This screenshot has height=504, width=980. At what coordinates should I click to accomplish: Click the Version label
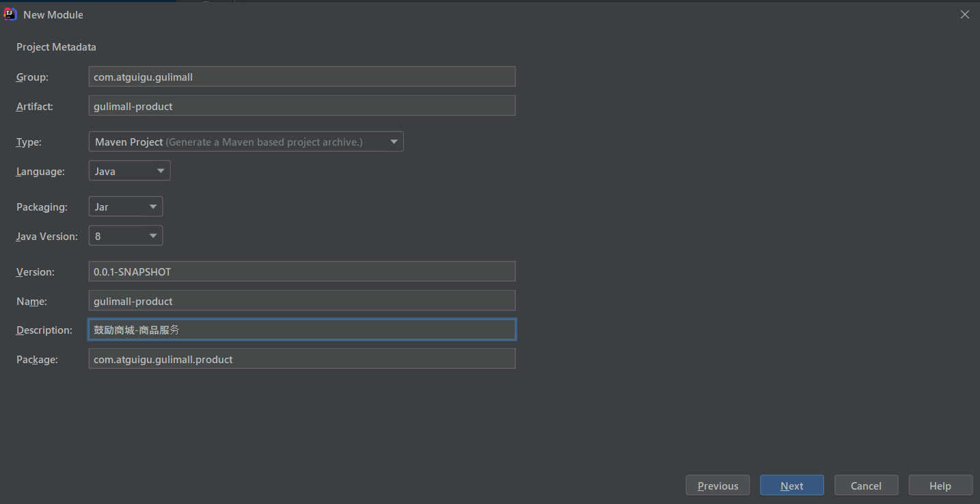click(x=36, y=272)
